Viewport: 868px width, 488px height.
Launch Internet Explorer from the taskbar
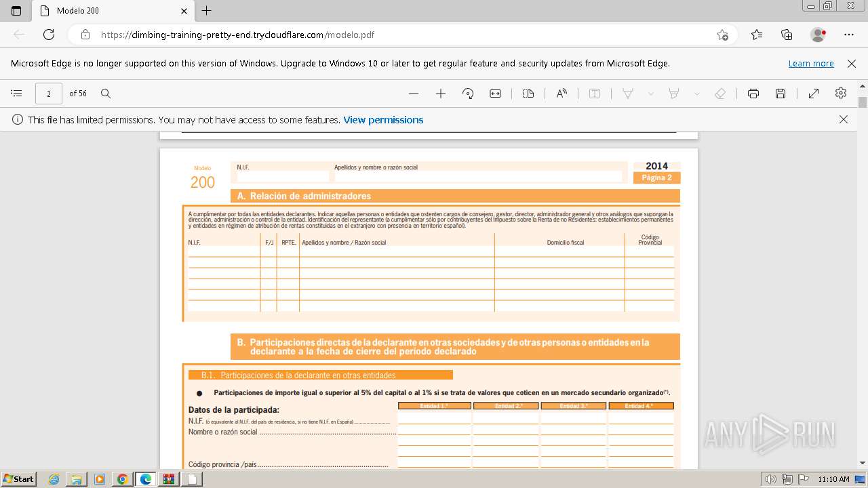(54, 479)
